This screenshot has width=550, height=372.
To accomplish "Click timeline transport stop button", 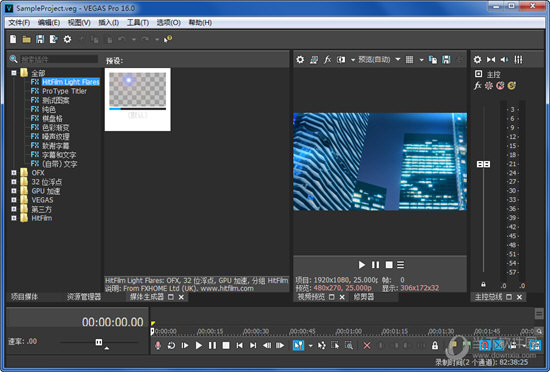I will (x=226, y=345).
